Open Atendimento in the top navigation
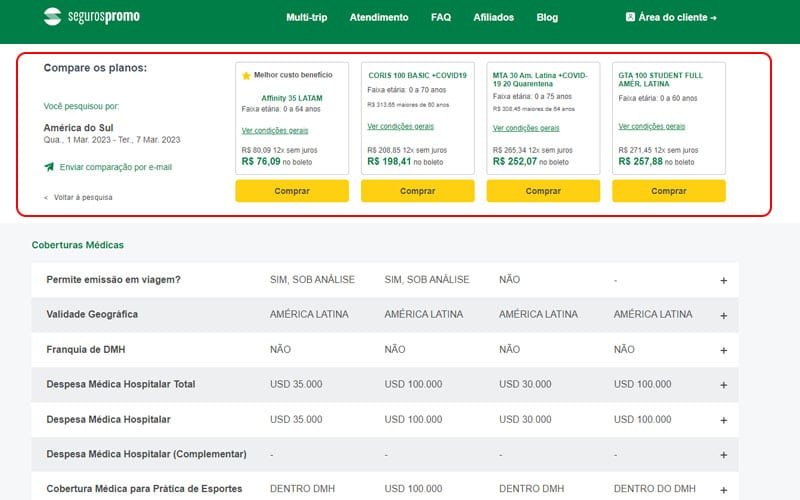The height and width of the screenshot is (500, 800). coord(379,17)
